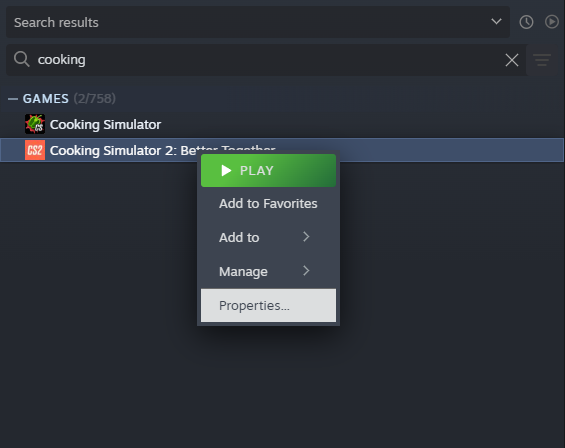Launch game with green PLAY button
Image resolution: width=565 pixels, height=448 pixels.
pyautogui.click(x=268, y=170)
